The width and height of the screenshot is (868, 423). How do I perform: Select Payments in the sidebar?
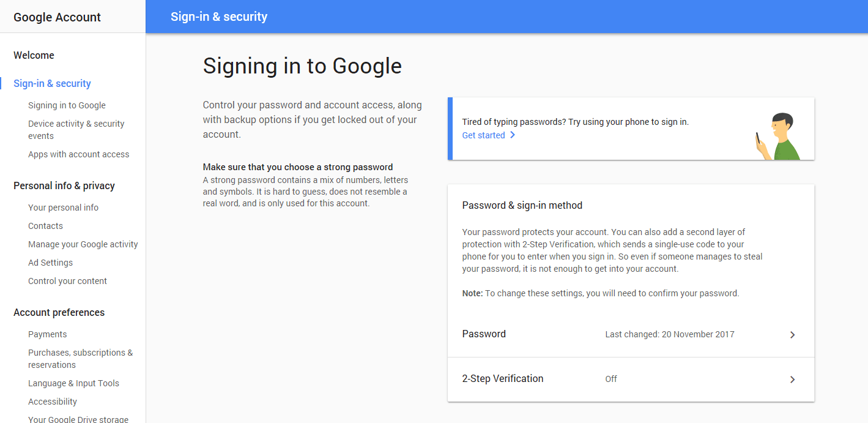point(47,334)
